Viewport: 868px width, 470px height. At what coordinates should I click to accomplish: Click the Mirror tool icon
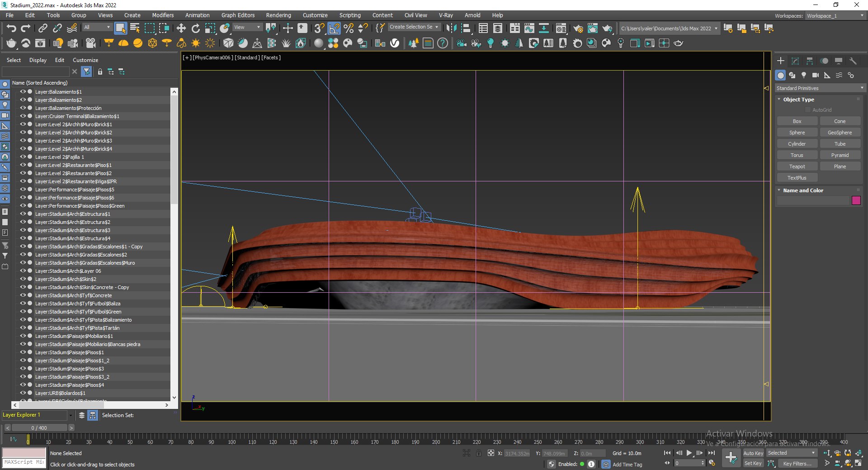click(451, 28)
